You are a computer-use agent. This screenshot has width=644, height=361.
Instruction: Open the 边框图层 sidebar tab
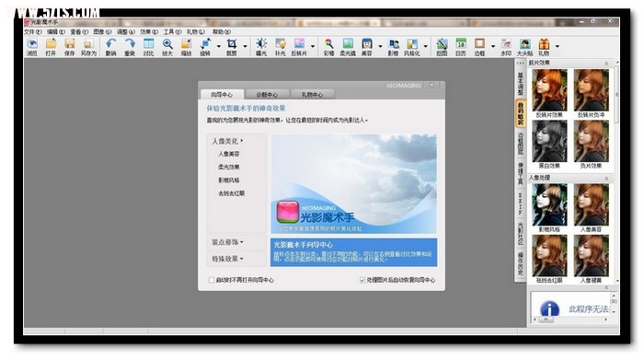click(x=520, y=144)
